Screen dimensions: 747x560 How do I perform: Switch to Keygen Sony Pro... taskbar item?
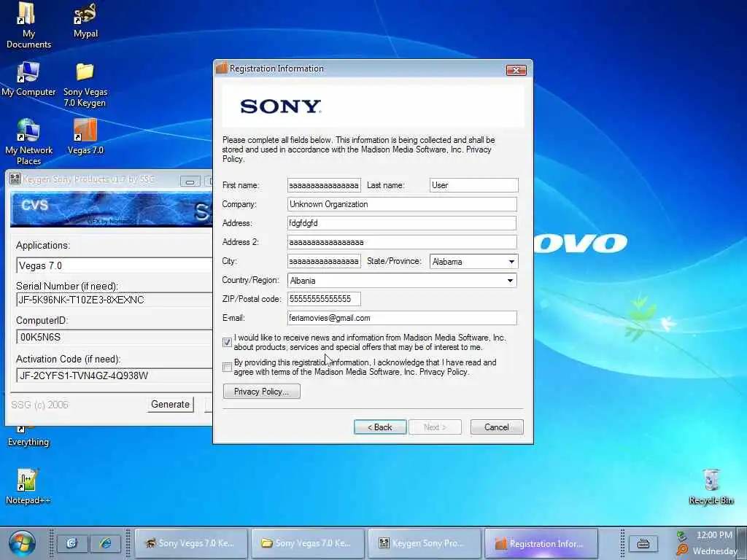click(424, 543)
